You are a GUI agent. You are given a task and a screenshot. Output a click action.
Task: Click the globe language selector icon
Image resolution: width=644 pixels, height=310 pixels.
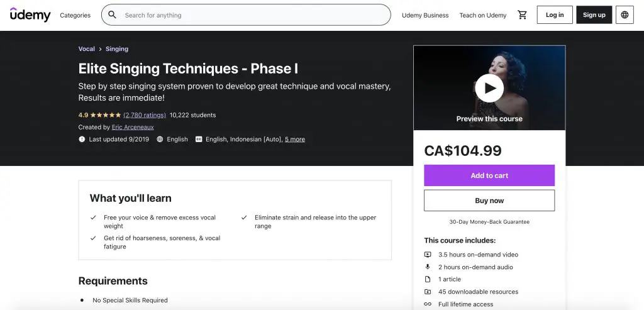click(x=625, y=15)
